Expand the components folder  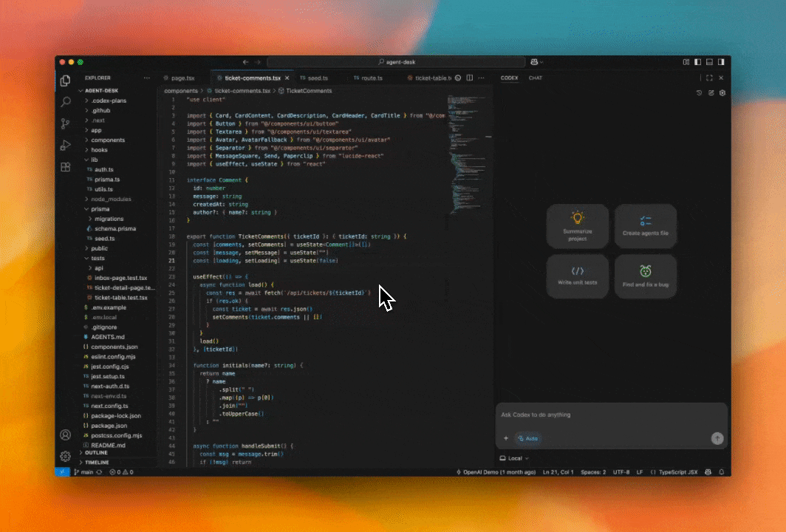point(107,140)
